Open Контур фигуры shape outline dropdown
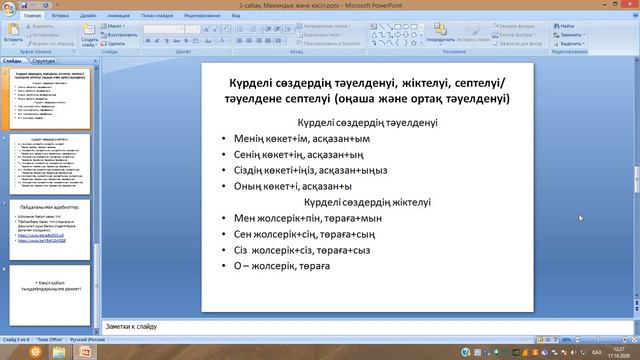This screenshot has height=360, width=640. tap(513, 35)
